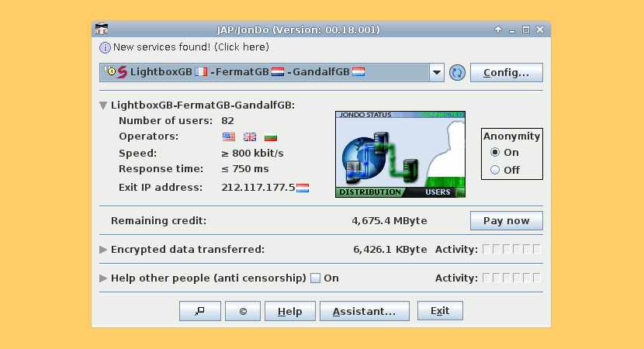Viewport: 644px width, 349px height.
Task: Click the remaining credit value 4,675.4 MByte
Action: 390,221
